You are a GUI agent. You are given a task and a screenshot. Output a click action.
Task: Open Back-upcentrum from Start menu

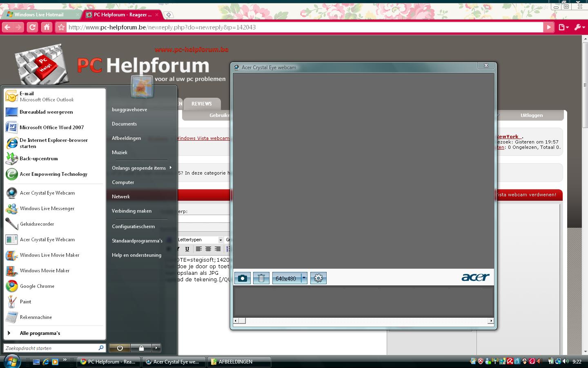(x=55, y=159)
